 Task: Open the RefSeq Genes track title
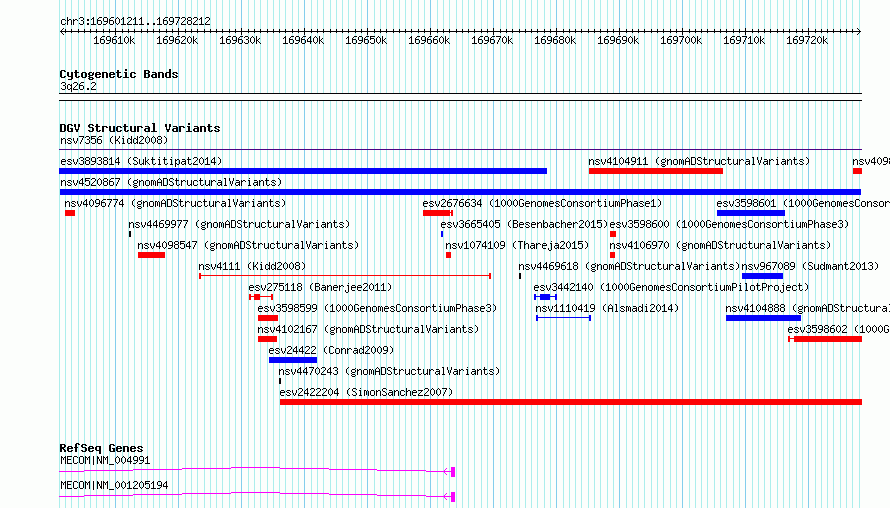click(x=101, y=448)
